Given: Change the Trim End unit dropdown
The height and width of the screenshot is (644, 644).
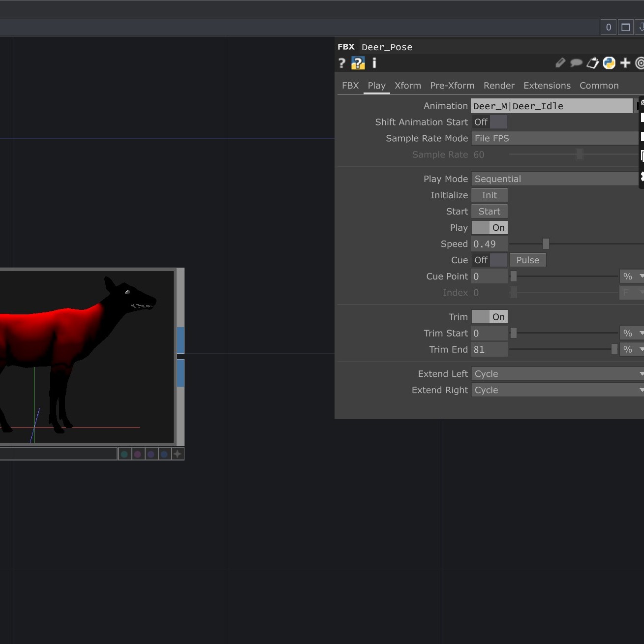Looking at the screenshot, I should pyautogui.click(x=631, y=349).
